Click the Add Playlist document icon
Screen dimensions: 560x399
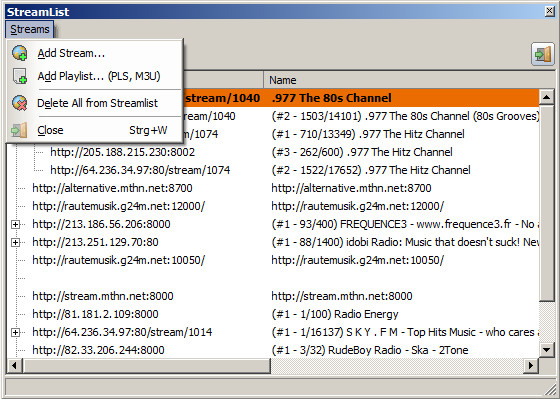click(x=19, y=76)
